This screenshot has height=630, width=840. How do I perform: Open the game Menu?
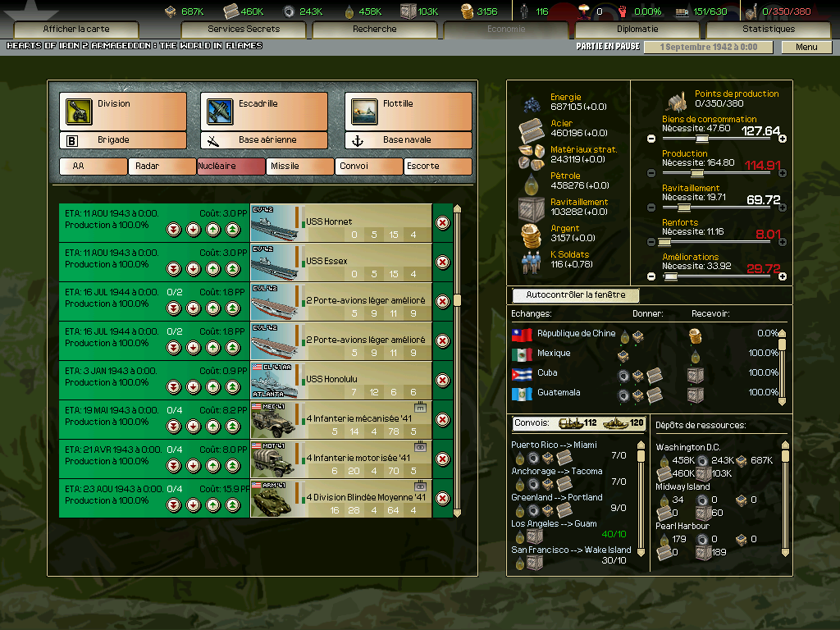pyautogui.click(x=806, y=47)
